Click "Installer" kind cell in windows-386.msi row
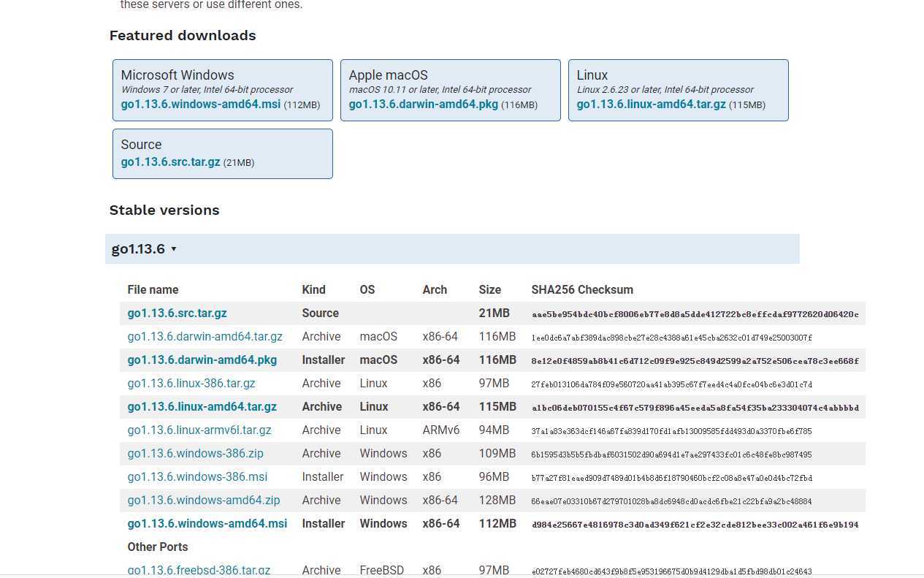 coord(323,477)
